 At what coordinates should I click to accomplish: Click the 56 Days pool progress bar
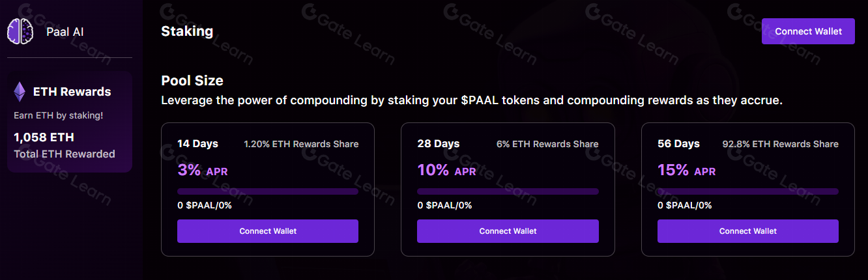click(x=747, y=191)
